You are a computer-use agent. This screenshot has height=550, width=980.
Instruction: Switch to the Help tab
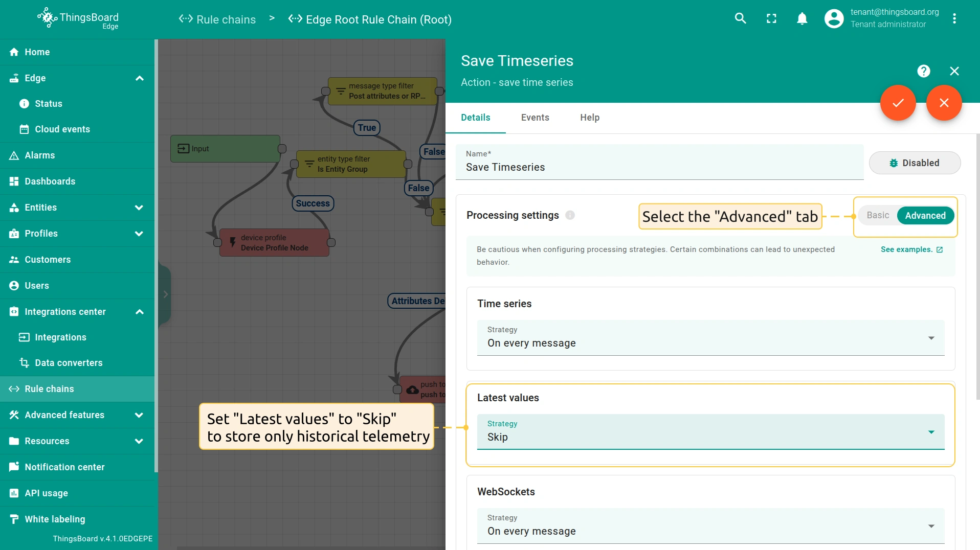[589, 118]
